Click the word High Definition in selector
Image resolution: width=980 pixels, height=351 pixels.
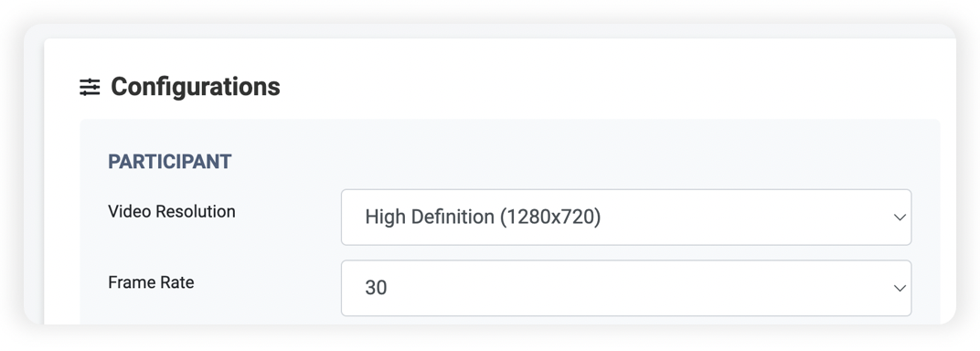click(x=430, y=218)
